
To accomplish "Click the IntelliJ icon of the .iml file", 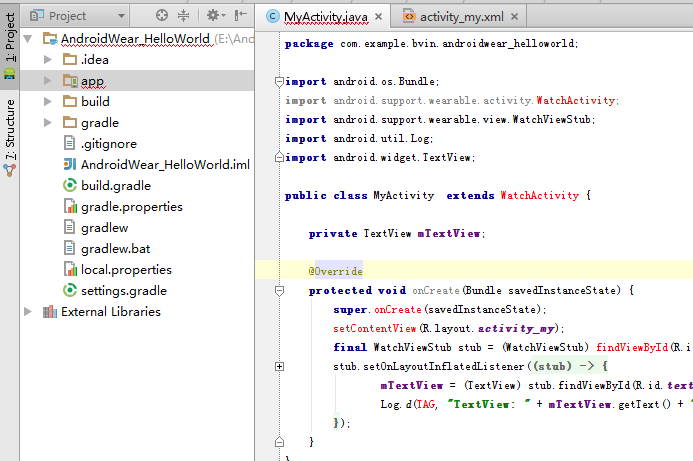I will coord(70,164).
